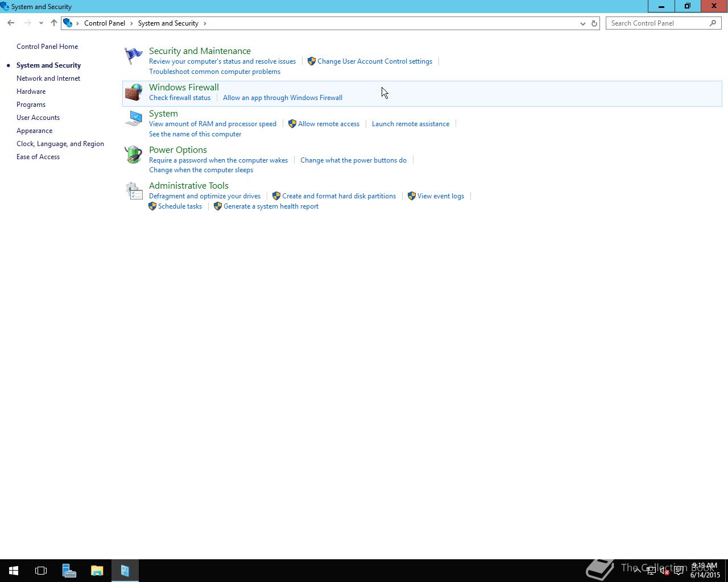Open the Security and Maintenance flag icon
Image resolution: width=728 pixels, height=582 pixels.
click(134, 56)
